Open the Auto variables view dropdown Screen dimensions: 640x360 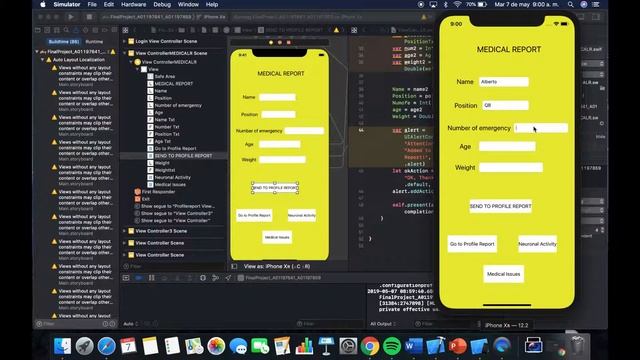click(x=131, y=324)
